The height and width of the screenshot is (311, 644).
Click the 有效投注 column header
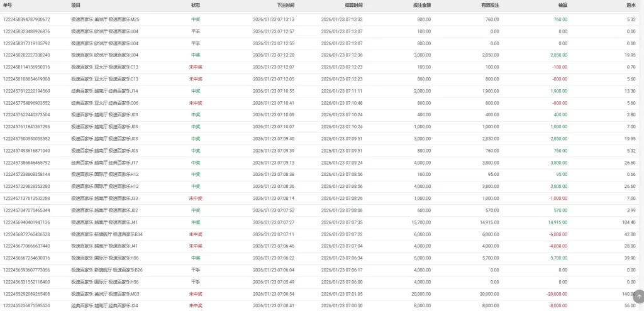coord(490,5)
